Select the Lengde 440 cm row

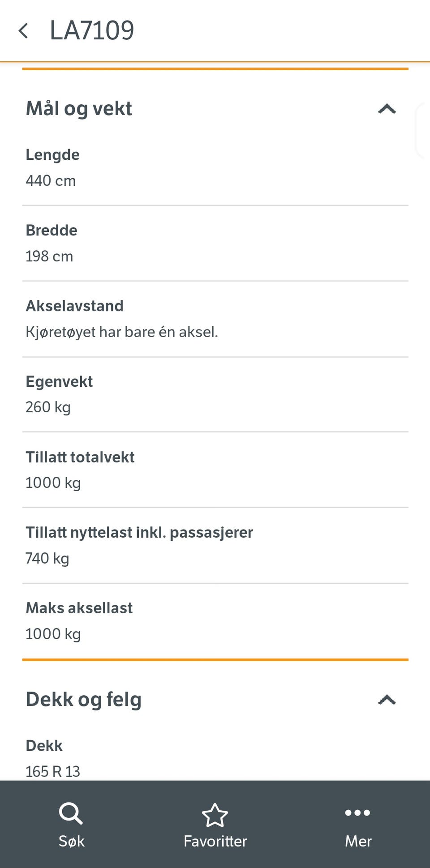tap(215, 168)
